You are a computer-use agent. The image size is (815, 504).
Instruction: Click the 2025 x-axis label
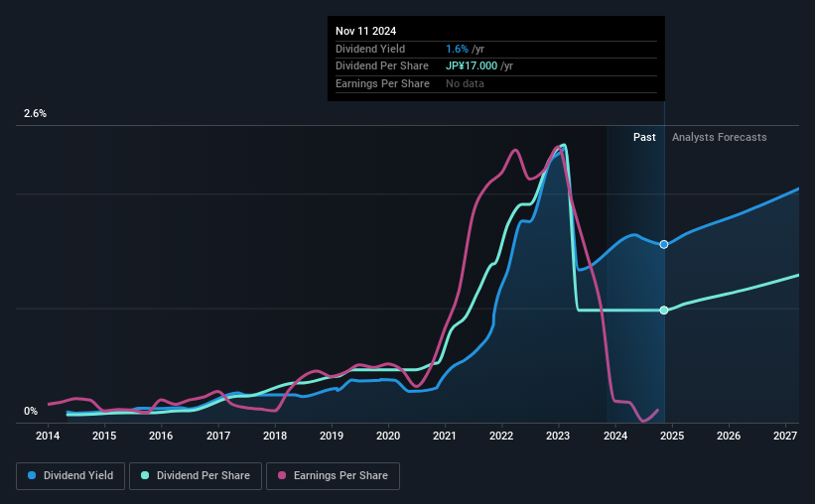(x=671, y=436)
